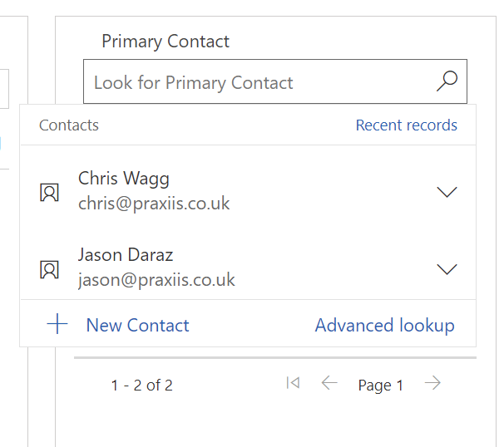This screenshot has width=504, height=447.
Task: Click the chris@praxiis.co.uk email text
Action: tap(154, 204)
